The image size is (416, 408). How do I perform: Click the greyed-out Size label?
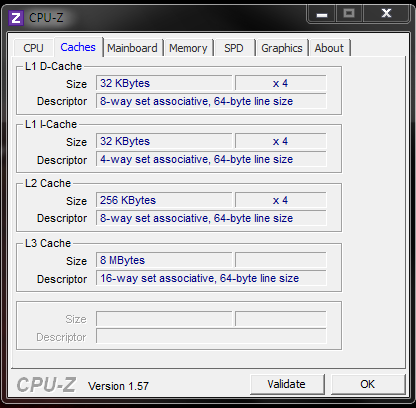(76, 319)
